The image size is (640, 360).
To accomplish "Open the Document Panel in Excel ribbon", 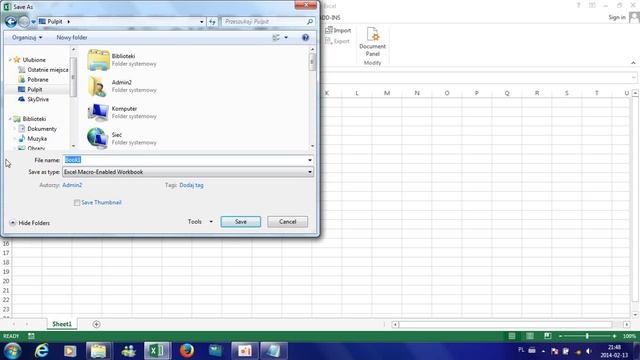I will coord(372,42).
